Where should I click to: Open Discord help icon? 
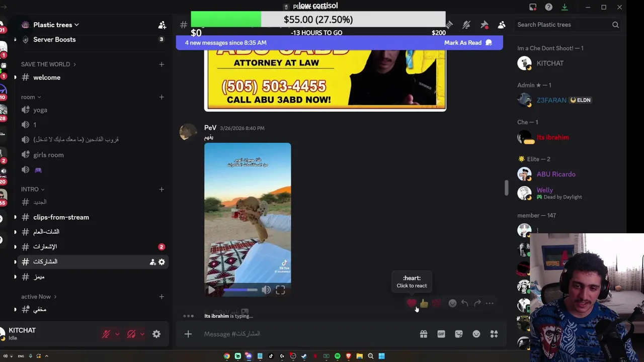[x=549, y=7]
